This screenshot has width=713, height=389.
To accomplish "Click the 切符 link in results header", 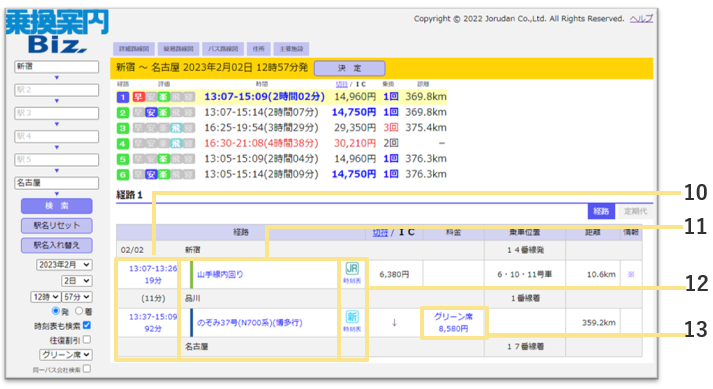I will pos(341,84).
